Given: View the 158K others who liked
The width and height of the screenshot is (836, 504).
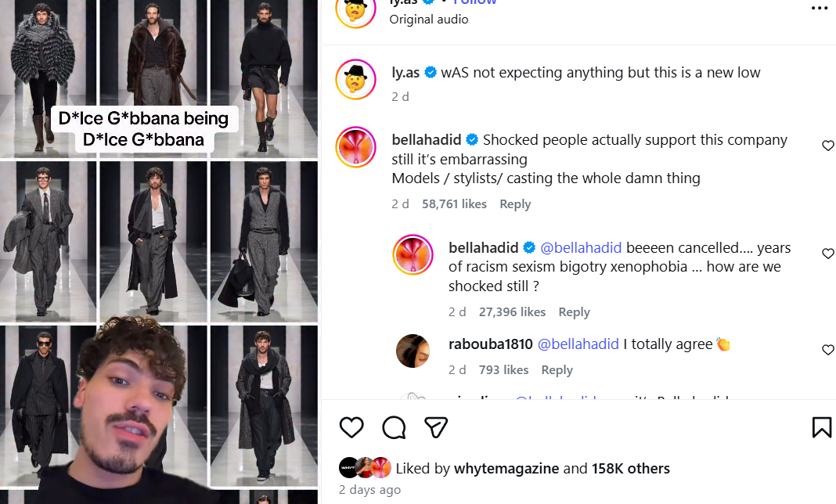Looking at the screenshot, I should coord(630,469).
